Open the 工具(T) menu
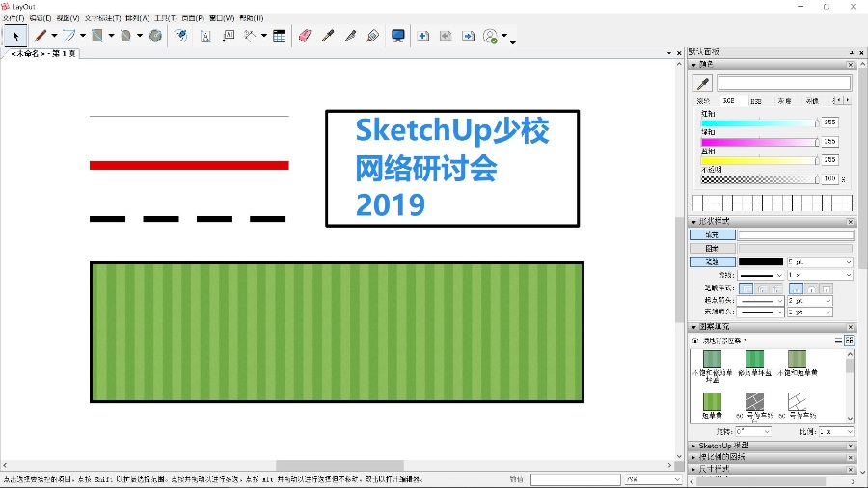868x488 pixels. [166, 18]
